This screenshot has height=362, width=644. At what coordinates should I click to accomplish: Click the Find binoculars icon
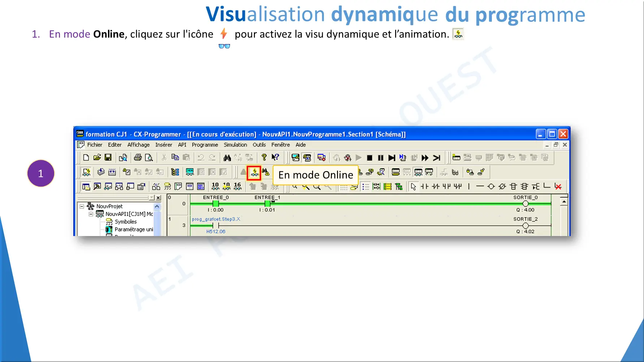[227, 158]
